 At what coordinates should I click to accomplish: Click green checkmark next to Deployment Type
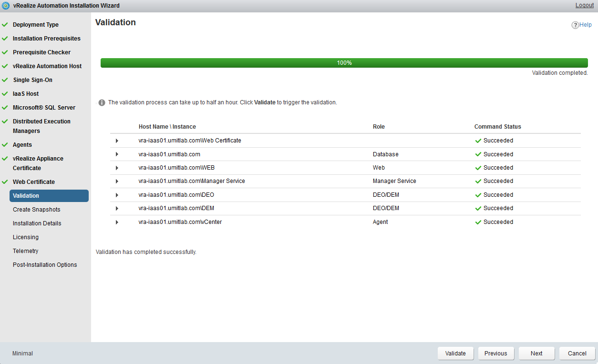point(5,25)
